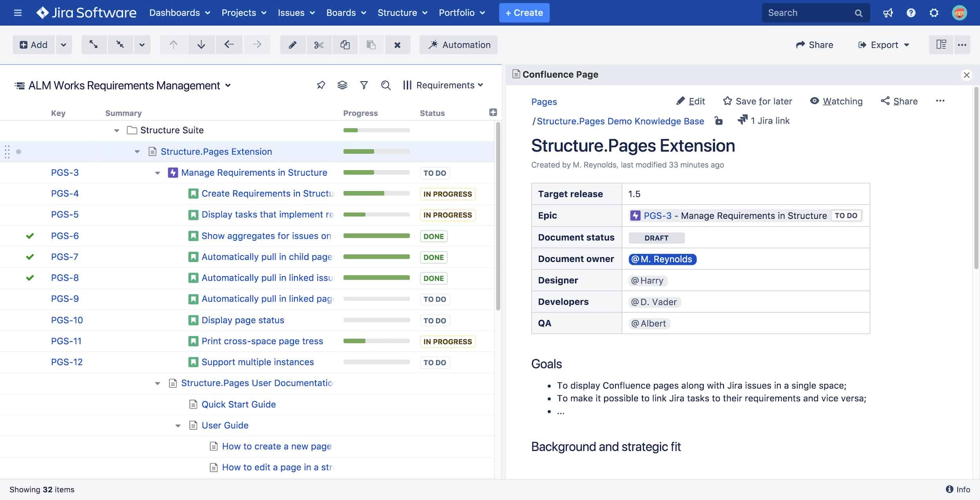Click the pin icon beside structure name

[x=321, y=85]
